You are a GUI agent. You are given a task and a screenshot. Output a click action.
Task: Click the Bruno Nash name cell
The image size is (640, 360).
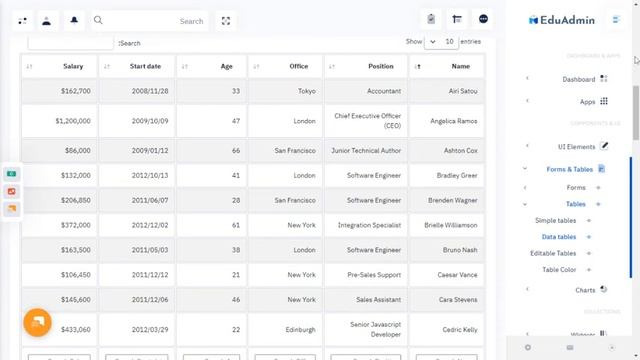446,250
